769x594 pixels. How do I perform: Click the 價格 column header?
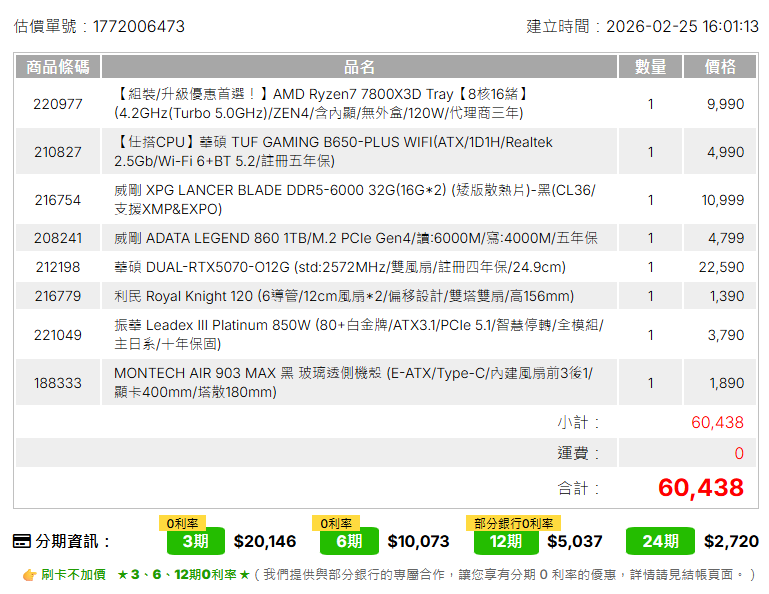[x=720, y=67]
